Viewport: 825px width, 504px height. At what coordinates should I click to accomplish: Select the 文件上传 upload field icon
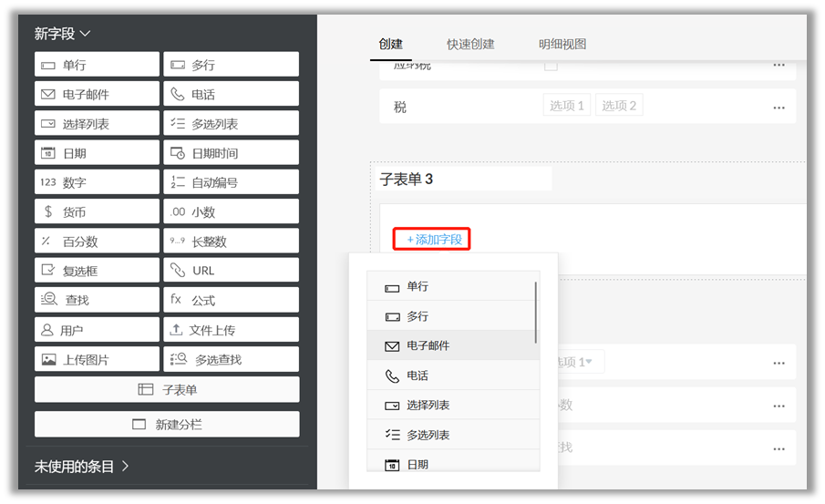tap(177, 330)
